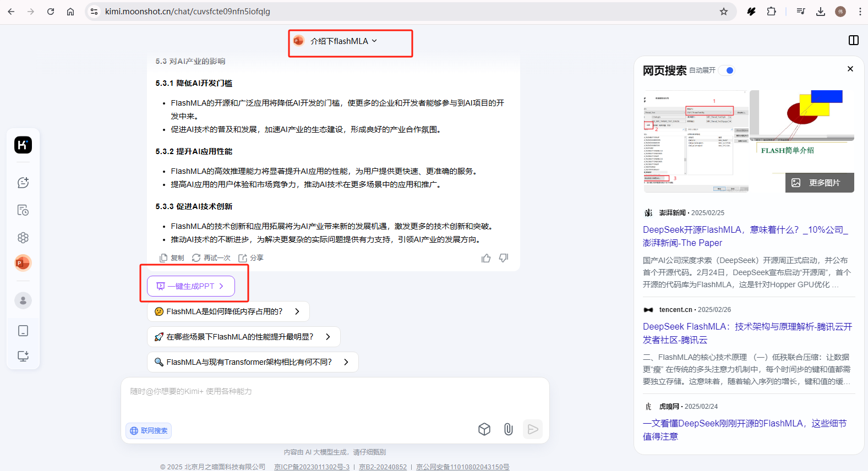Open the Kimi+ apps flower icon

pyautogui.click(x=23, y=238)
